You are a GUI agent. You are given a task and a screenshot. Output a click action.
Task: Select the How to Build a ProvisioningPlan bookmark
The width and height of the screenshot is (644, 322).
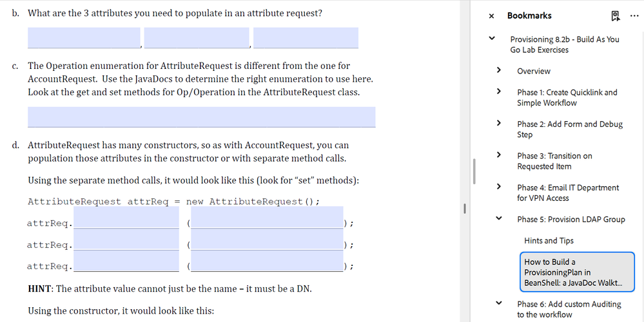[578, 272]
